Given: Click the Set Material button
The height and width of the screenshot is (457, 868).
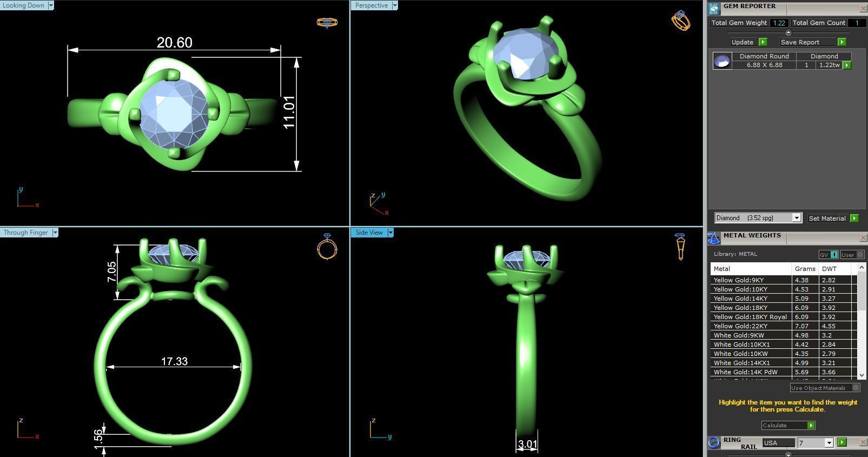Looking at the screenshot, I should point(827,218).
